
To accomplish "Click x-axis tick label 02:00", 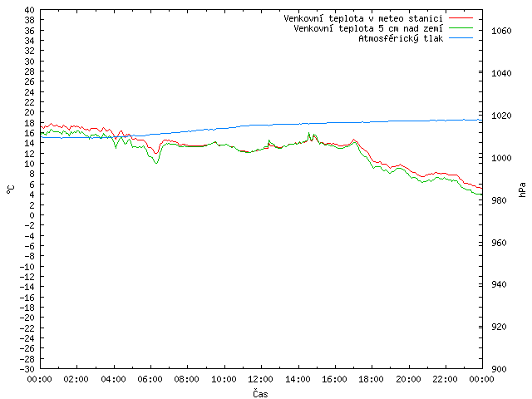I will (x=76, y=379).
